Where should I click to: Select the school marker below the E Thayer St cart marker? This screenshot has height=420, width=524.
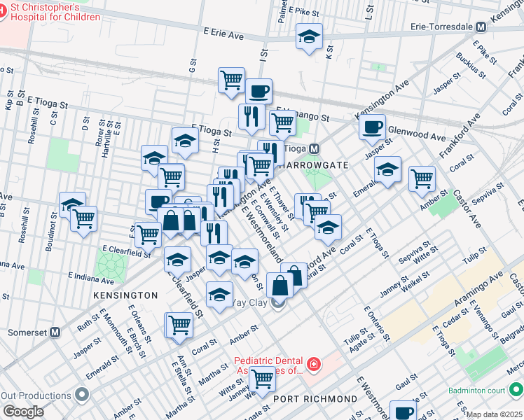tap(328, 228)
